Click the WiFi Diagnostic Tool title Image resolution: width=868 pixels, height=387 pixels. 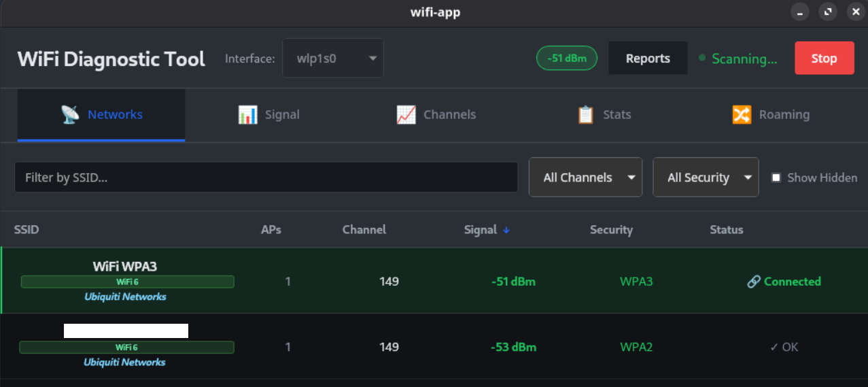[111, 58]
